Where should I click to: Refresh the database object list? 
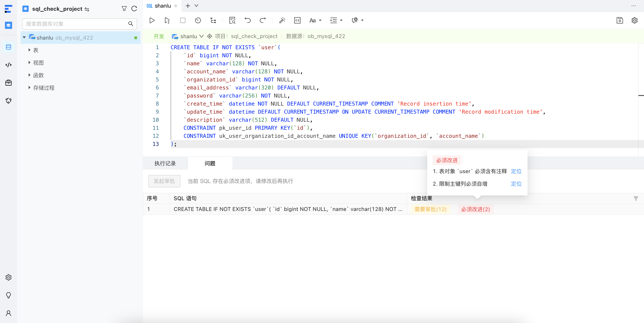(134, 9)
